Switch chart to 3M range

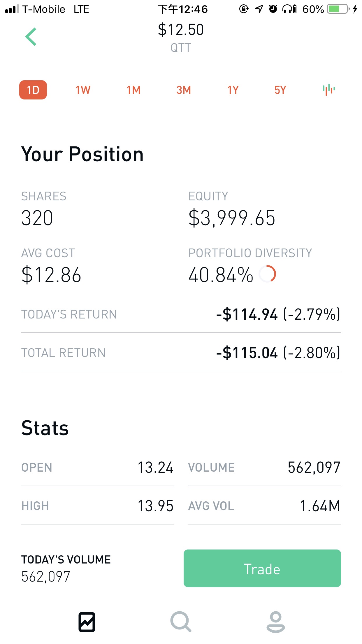pyautogui.click(x=184, y=90)
